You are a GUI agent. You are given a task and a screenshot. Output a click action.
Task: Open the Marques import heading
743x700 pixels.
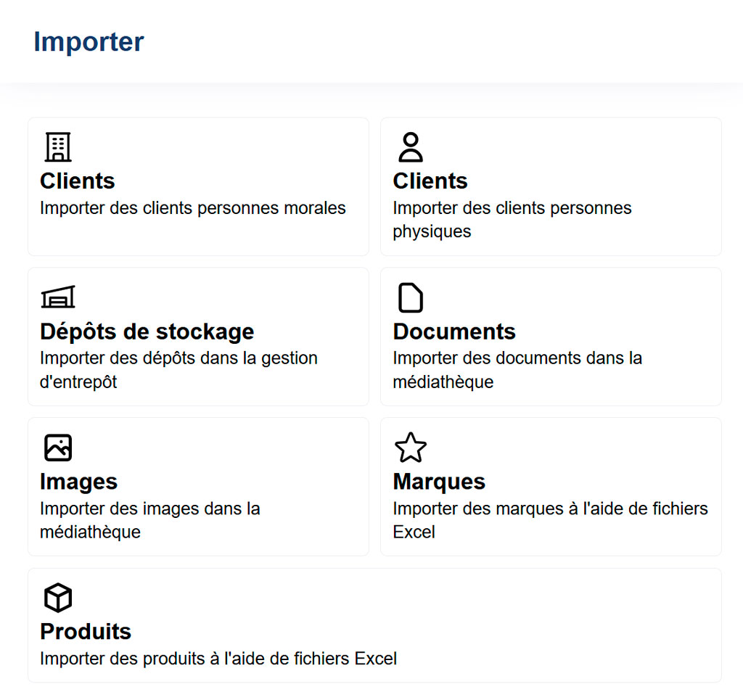439,482
